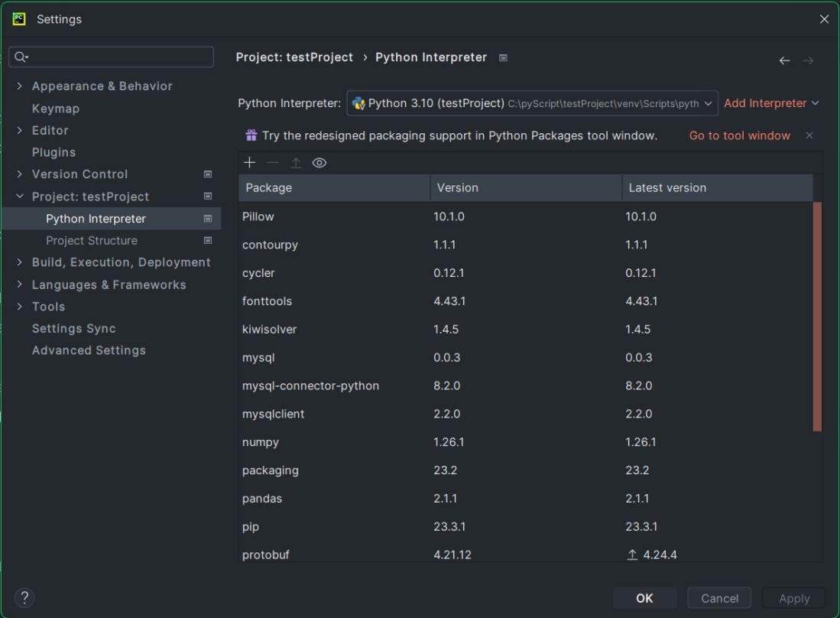This screenshot has width=840, height=618.
Task: Click the package list vertical scrollbar
Action: pos(817,317)
